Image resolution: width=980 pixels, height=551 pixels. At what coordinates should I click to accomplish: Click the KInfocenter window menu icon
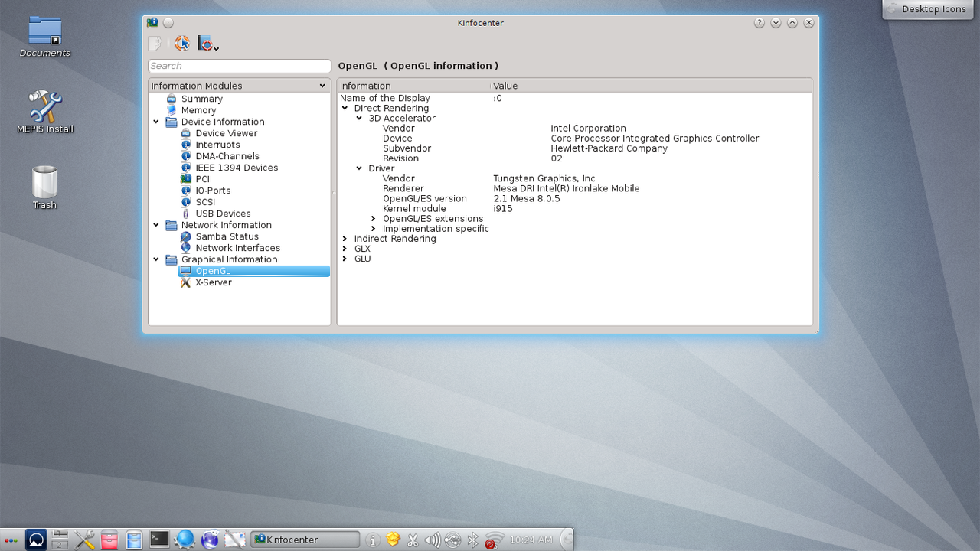[152, 23]
